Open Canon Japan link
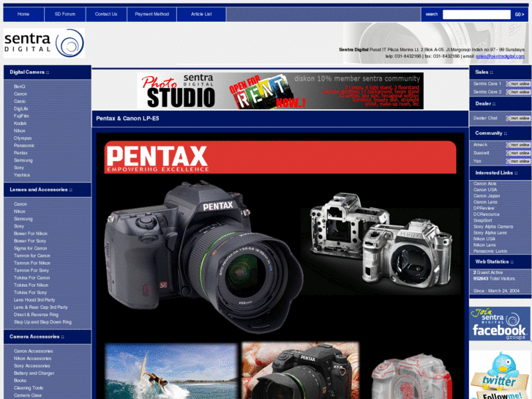The height and width of the screenshot is (399, 532). [x=487, y=196]
